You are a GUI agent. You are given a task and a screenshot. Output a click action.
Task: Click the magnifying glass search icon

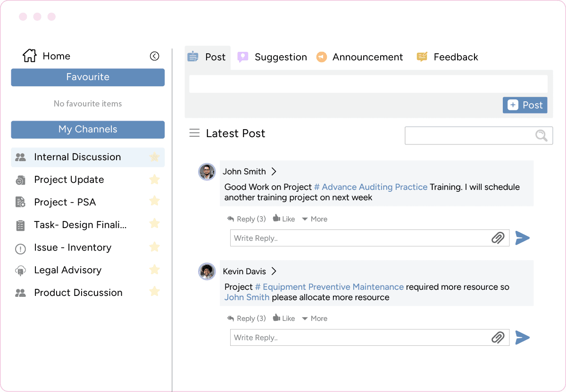tap(541, 135)
